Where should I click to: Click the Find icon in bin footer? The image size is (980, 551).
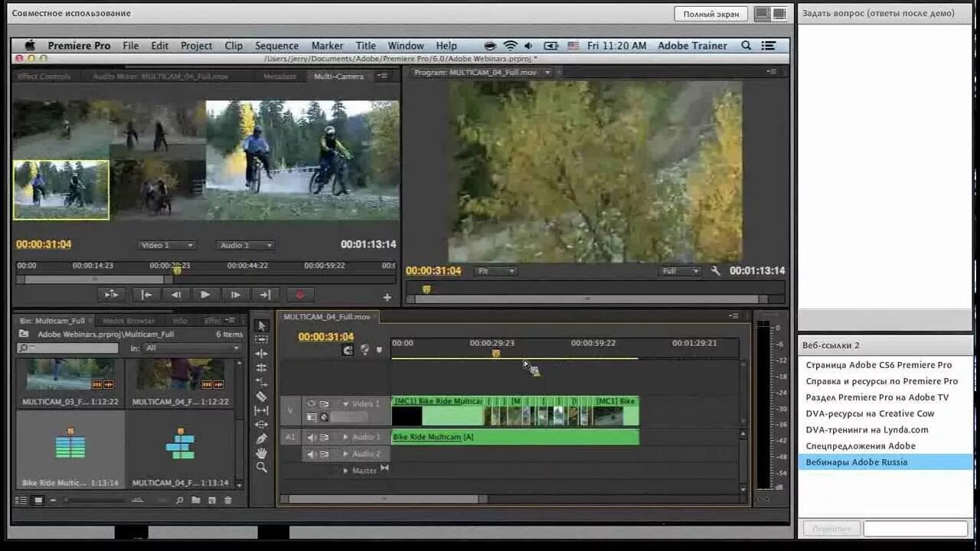[180, 500]
